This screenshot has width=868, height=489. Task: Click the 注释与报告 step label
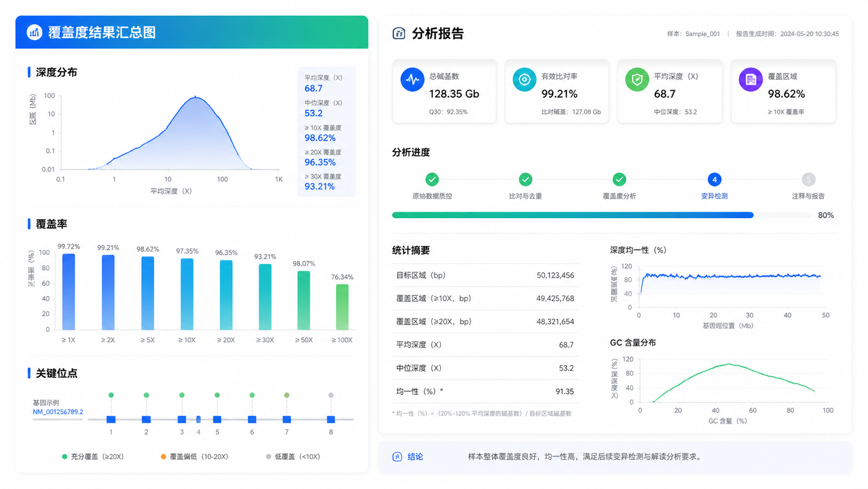tap(808, 196)
